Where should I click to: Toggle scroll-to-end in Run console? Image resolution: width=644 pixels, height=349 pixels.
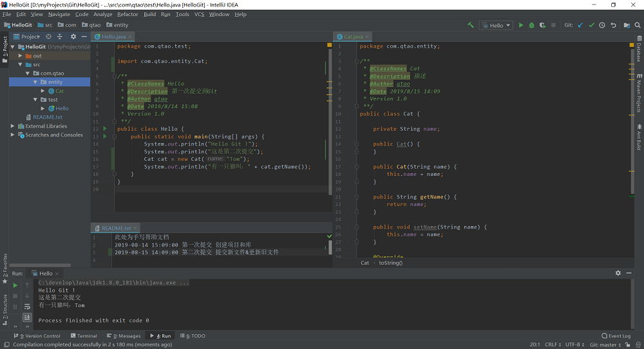27,317
